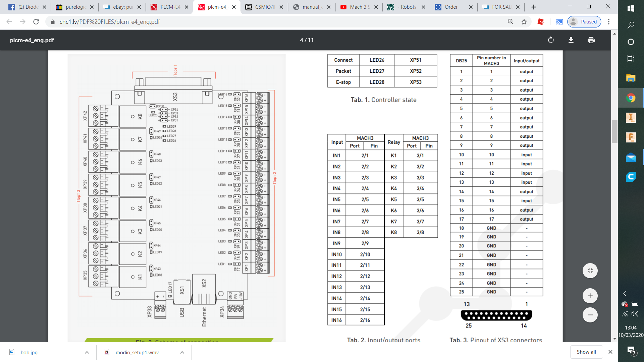Zoom in on the PDF
This screenshot has height=362, width=644.
click(590, 296)
